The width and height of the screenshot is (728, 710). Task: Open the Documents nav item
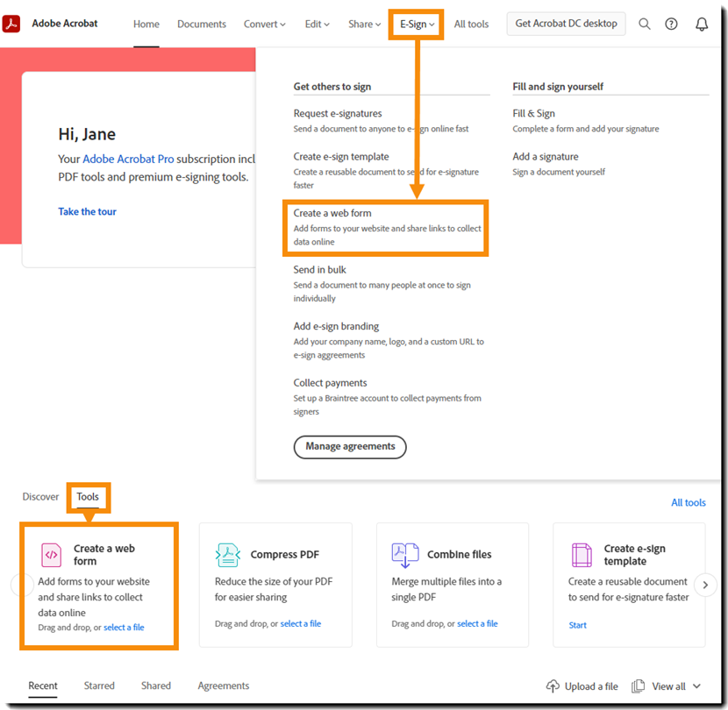(202, 25)
